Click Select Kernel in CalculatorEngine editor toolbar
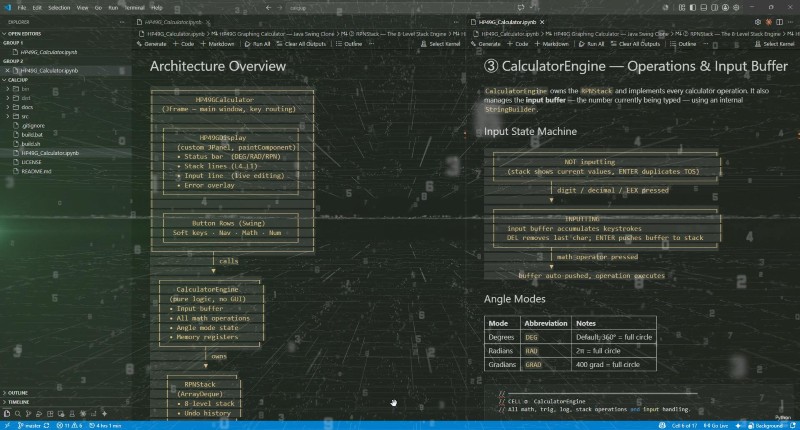This screenshot has width=800, height=430. click(776, 44)
